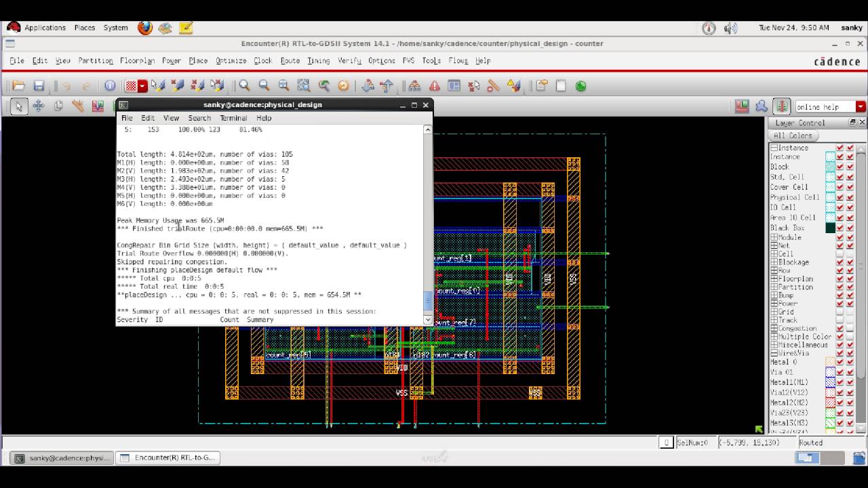This screenshot has width=868, height=488.
Task: Click the floorplan view icon
Action: tap(743, 106)
